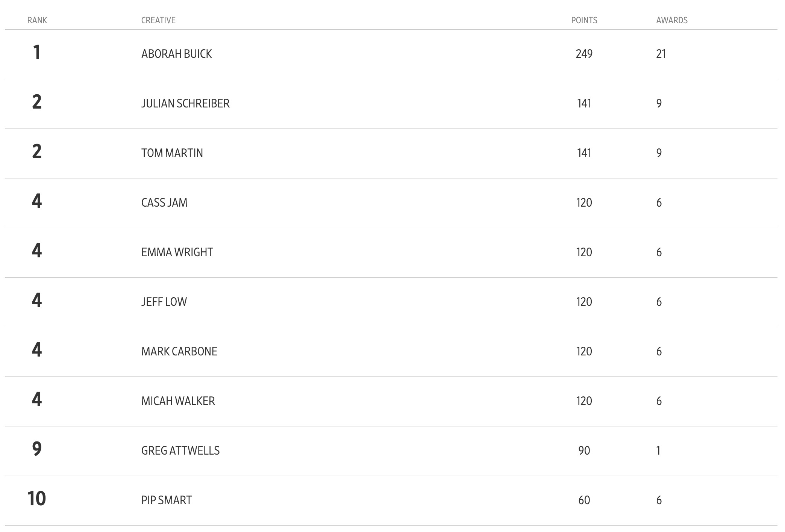The height and width of the screenshot is (532, 785).
Task: Click the 60 points value
Action: [584, 500]
